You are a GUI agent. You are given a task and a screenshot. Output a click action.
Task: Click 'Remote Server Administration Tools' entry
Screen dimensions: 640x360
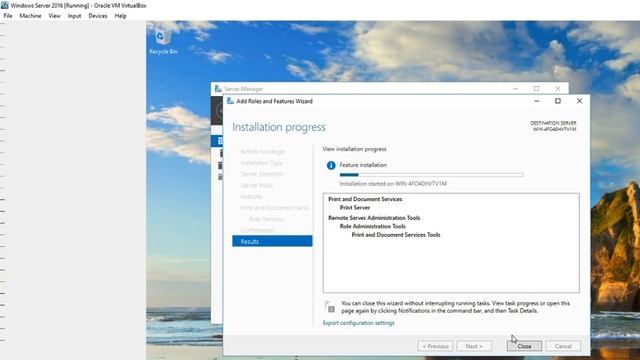click(374, 218)
